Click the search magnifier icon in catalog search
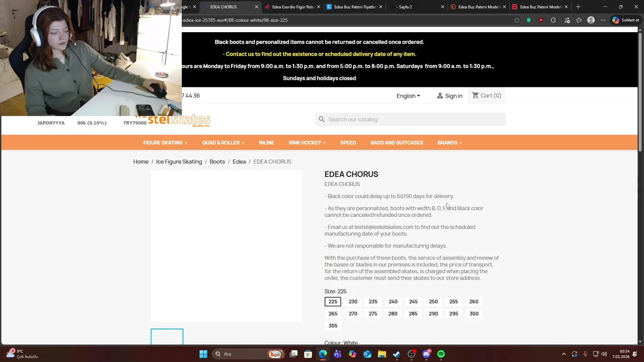The image size is (644, 362). pos(321,119)
